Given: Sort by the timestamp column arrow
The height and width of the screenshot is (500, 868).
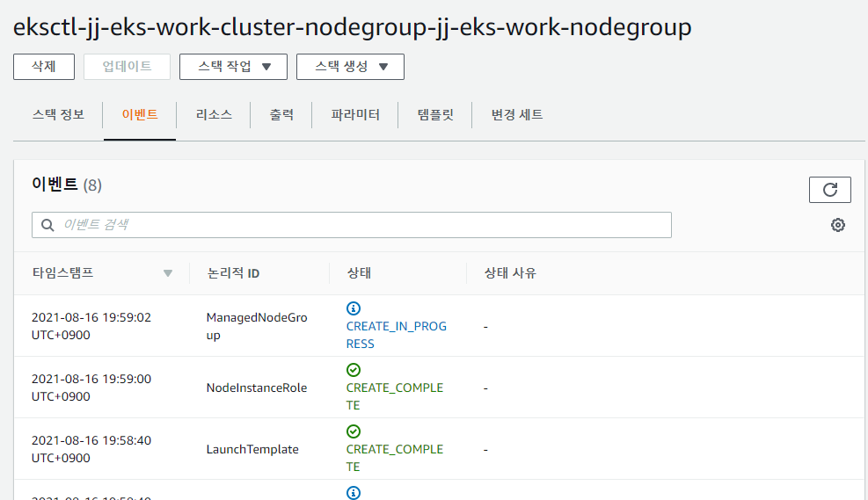Looking at the screenshot, I should [168, 273].
